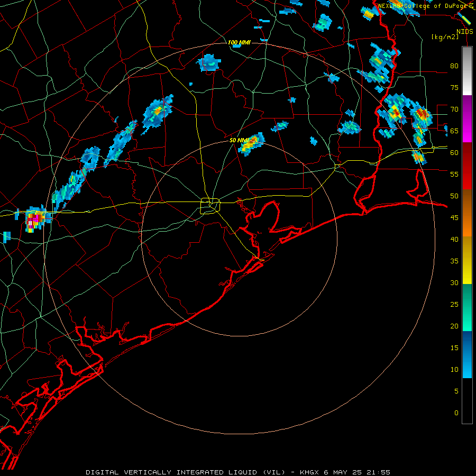Select the gray-white segment of the color scale
This screenshot has height=476, width=476.
(x=467, y=71)
